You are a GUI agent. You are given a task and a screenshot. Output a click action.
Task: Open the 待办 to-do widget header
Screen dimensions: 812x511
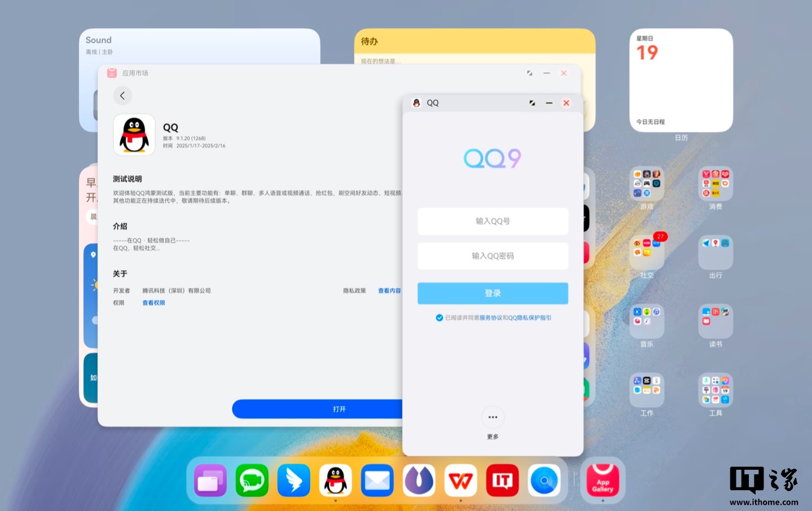point(475,41)
